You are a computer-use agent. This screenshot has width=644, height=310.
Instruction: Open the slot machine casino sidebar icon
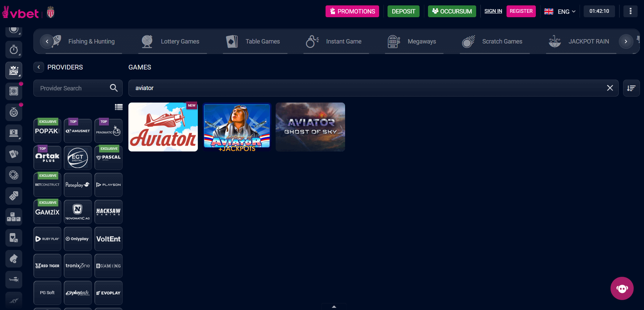pyautogui.click(x=14, y=71)
